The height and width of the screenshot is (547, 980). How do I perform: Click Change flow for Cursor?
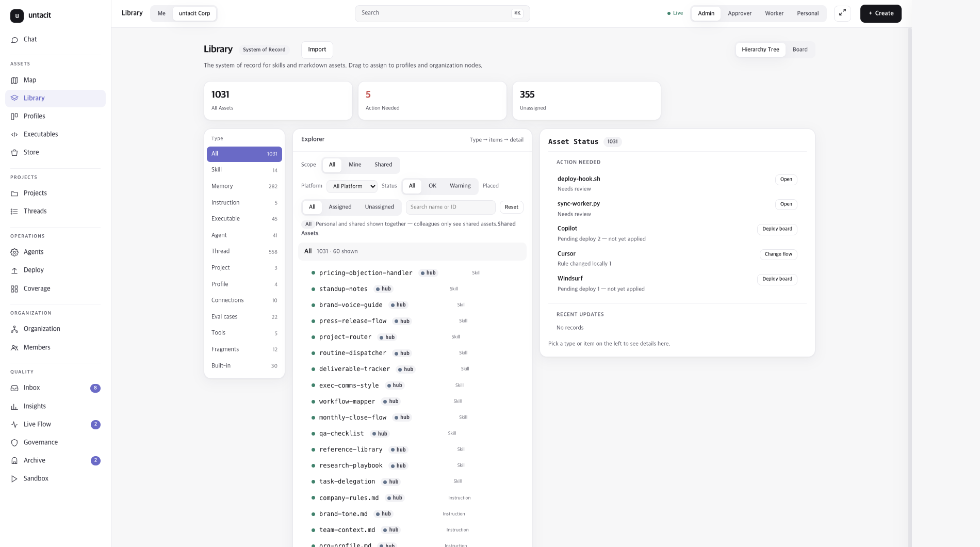(x=778, y=254)
